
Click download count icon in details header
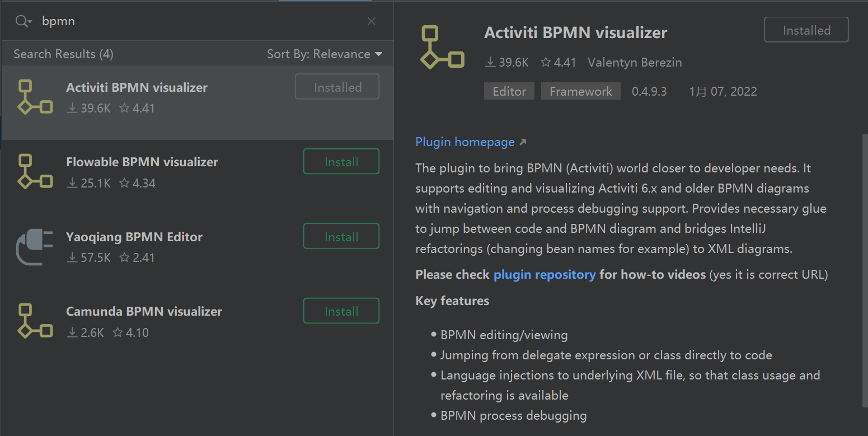490,62
